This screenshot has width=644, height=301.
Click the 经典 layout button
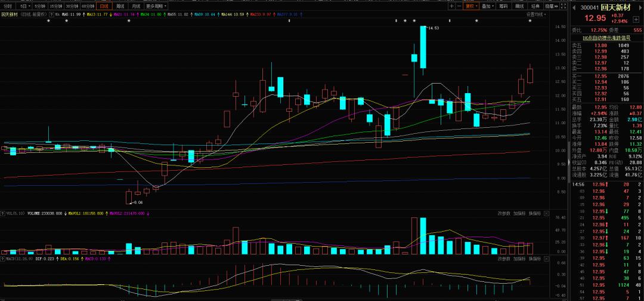(x=535, y=6)
